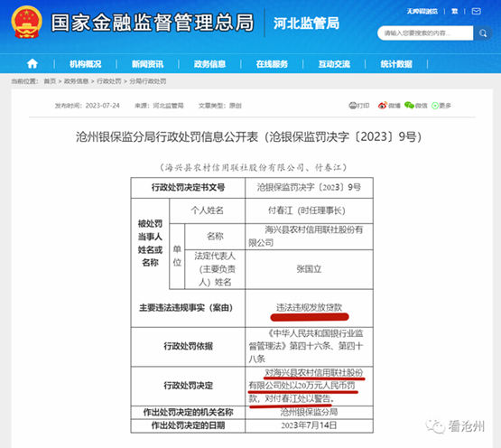The width and height of the screenshot is (501, 448).
Task: Click the 国家金融监督管理总局 site title
Action: coord(153,23)
